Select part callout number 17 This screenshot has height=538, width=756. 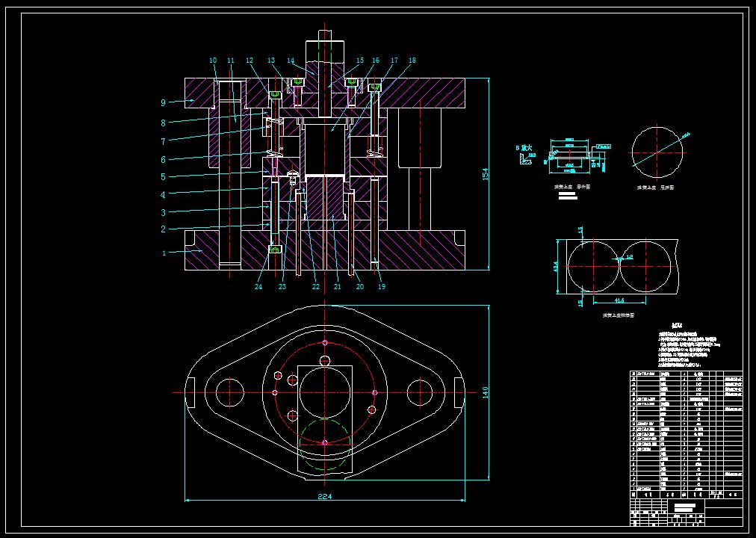[x=394, y=61]
